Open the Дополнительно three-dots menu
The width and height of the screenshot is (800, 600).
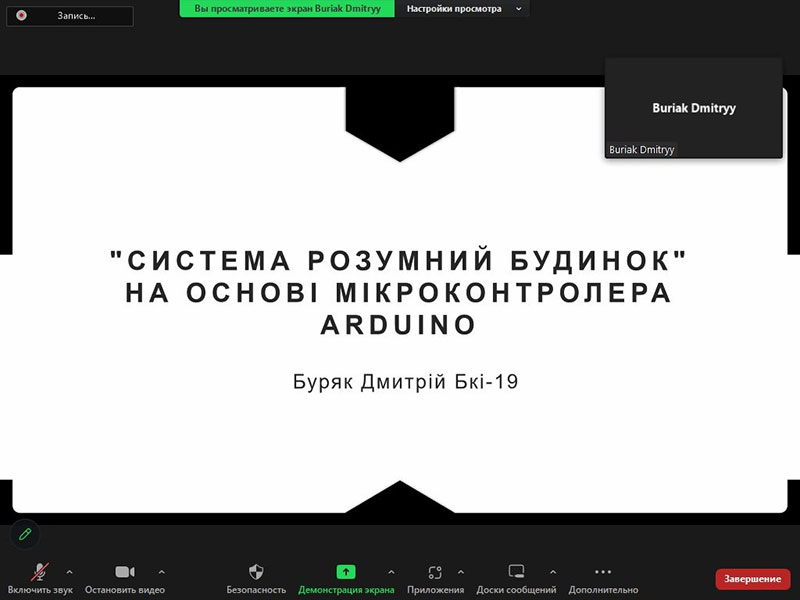pyautogui.click(x=603, y=572)
